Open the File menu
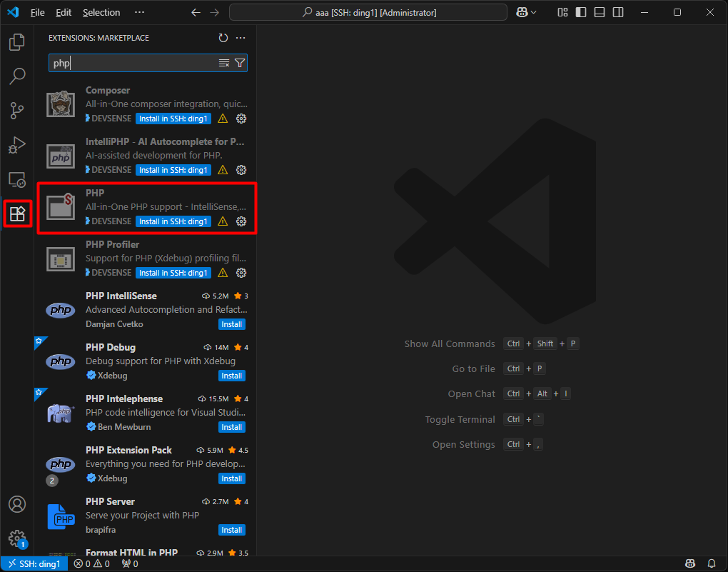The width and height of the screenshot is (728, 572). pos(38,13)
